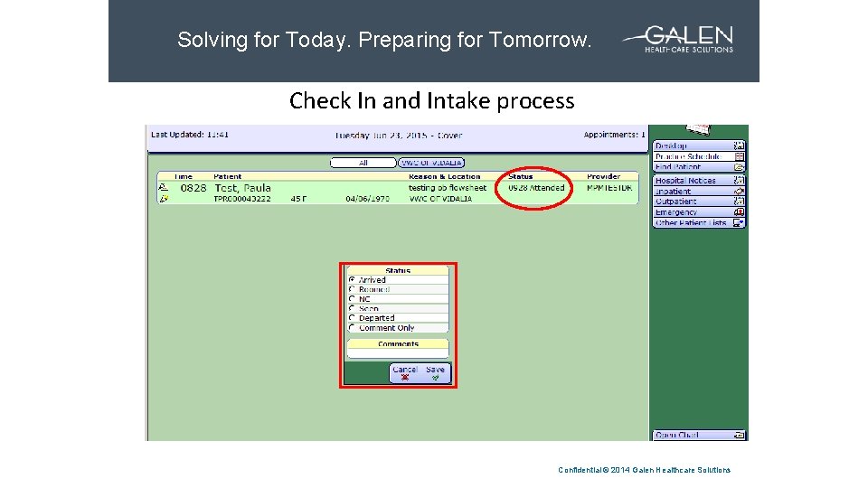Screen dimensions: 868x488
Task: Click Save in the Status dialog
Action: [435, 373]
